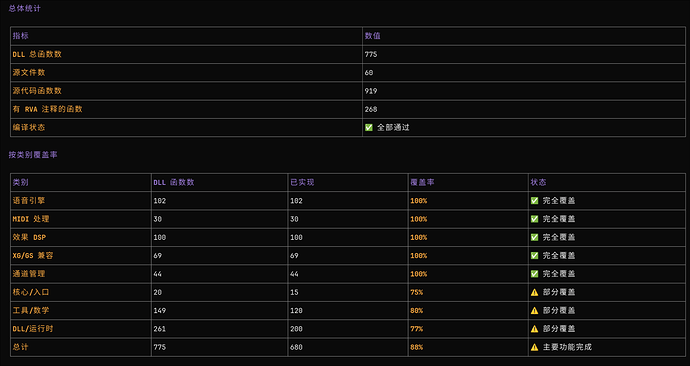Click the green checkmark in the 语音引擎 row
690x366 pixels.
click(534, 201)
